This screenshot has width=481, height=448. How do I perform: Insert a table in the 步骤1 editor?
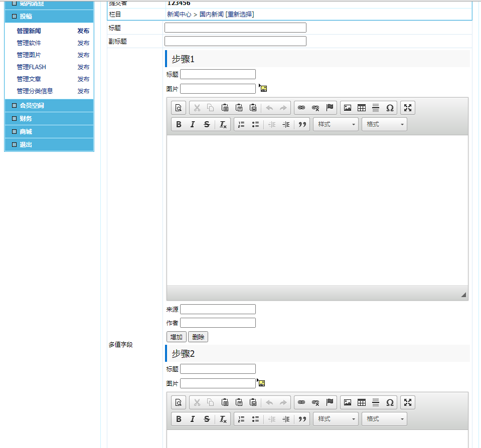pos(361,108)
